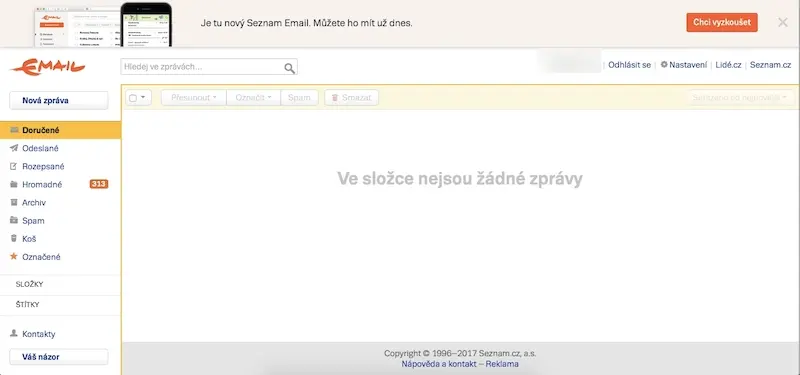
Task: Tick the select-all messages checkbox
Action: coord(133,98)
